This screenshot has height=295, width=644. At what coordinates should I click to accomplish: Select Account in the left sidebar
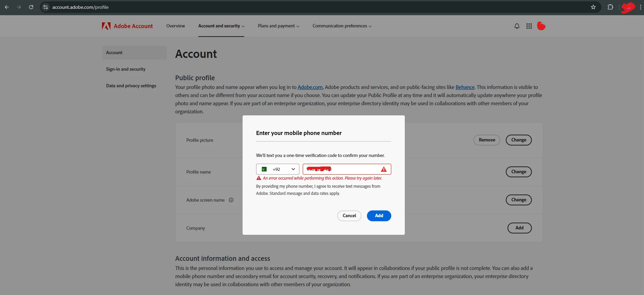[x=134, y=52]
